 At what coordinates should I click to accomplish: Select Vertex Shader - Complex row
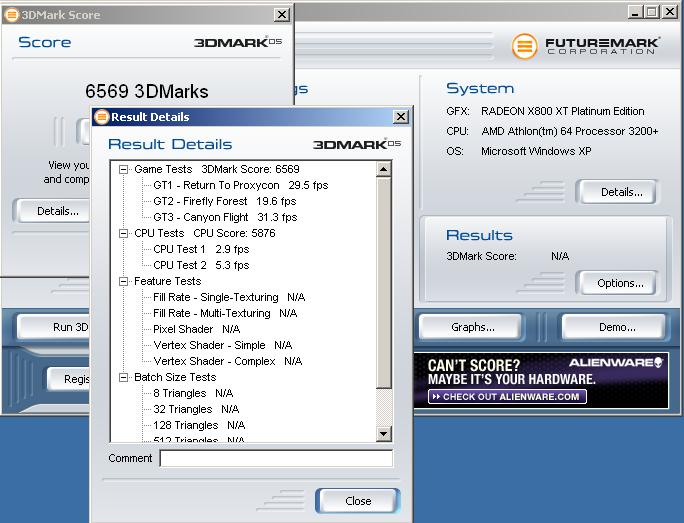[228, 361]
